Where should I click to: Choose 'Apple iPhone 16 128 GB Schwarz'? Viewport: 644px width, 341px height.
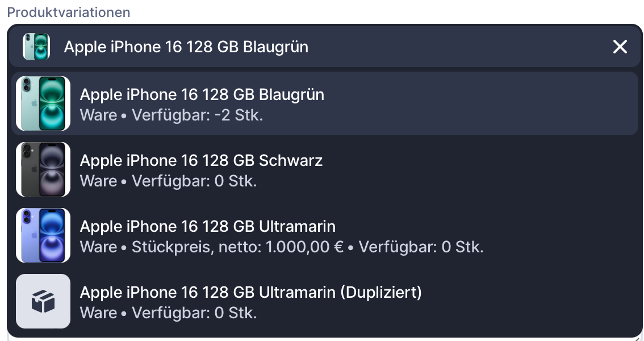201,160
